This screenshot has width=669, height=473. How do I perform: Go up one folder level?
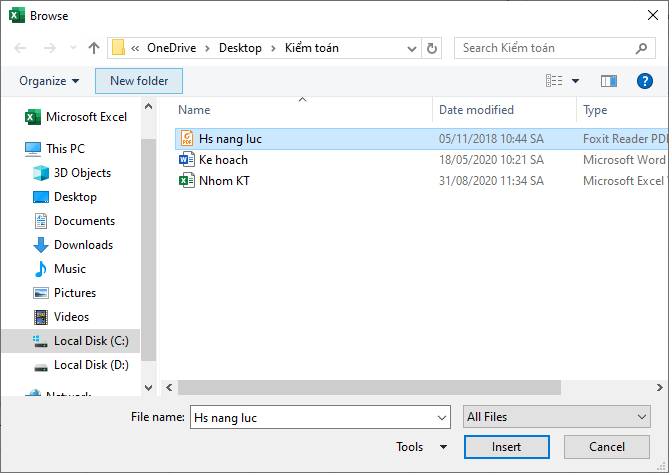94,48
